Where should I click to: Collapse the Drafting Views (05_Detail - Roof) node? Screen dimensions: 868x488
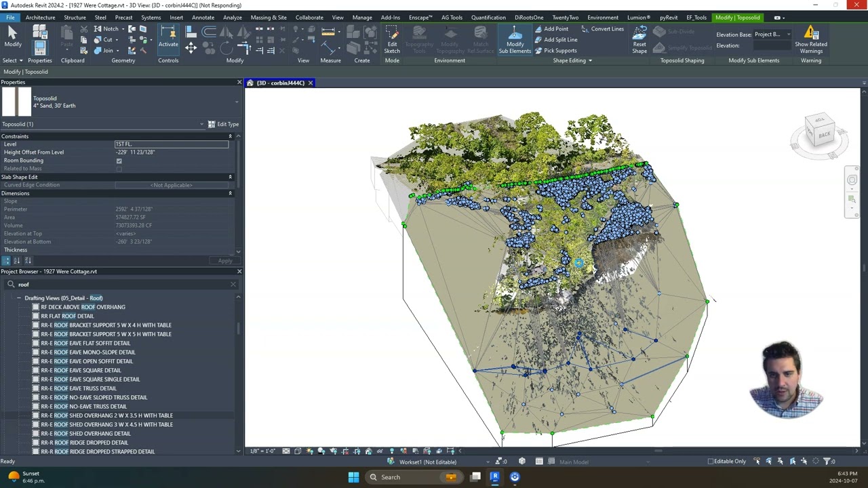pyautogui.click(x=19, y=298)
